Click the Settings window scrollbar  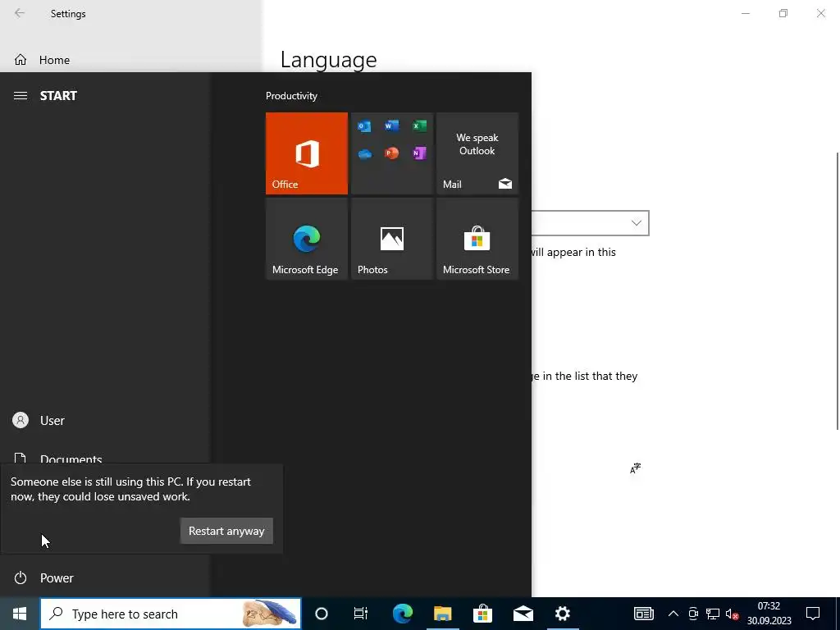pyautogui.click(x=837, y=290)
